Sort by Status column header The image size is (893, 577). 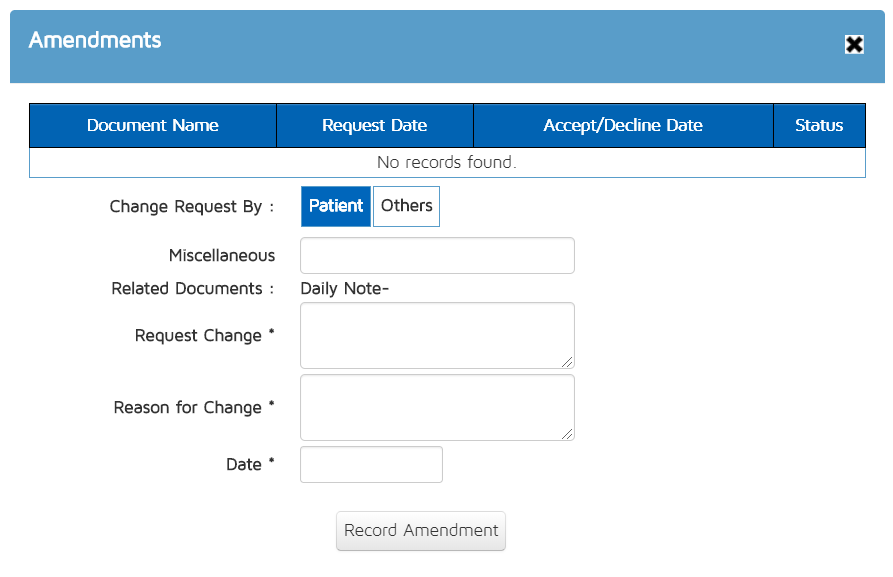tap(819, 126)
